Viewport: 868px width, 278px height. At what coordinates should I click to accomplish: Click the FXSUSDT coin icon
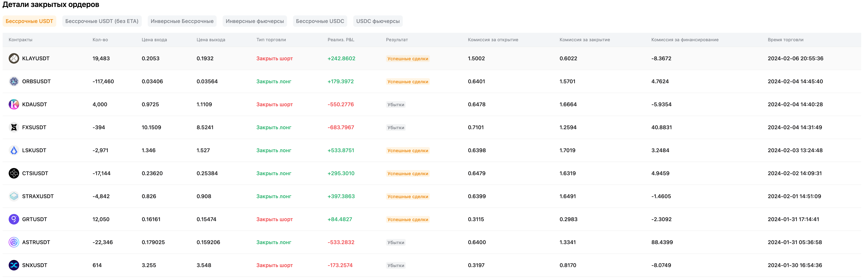14,127
